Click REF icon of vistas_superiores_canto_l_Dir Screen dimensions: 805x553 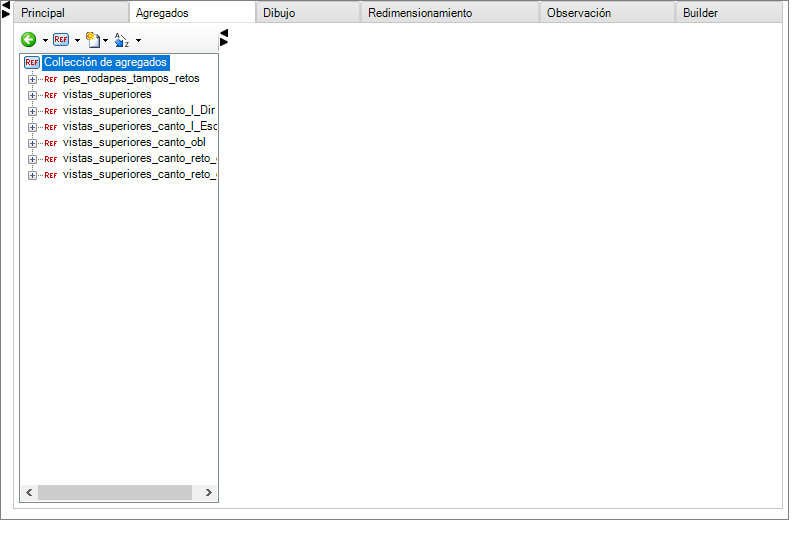pos(50,111)
